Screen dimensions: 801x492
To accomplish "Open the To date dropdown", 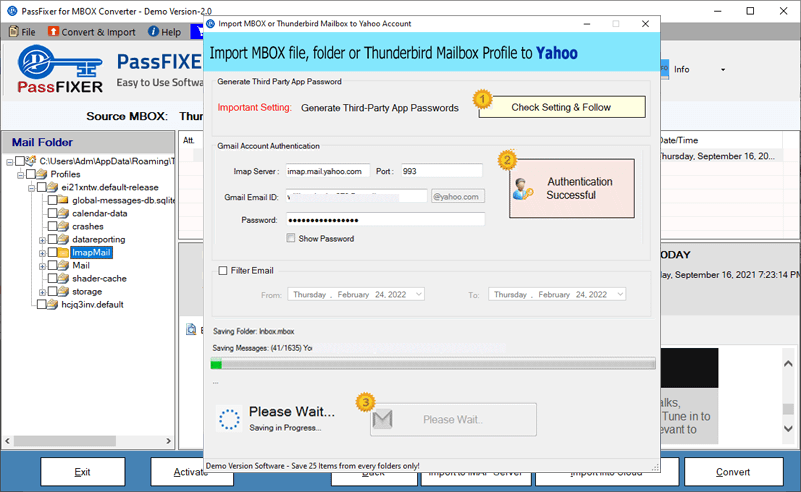I will click(620, 294).
